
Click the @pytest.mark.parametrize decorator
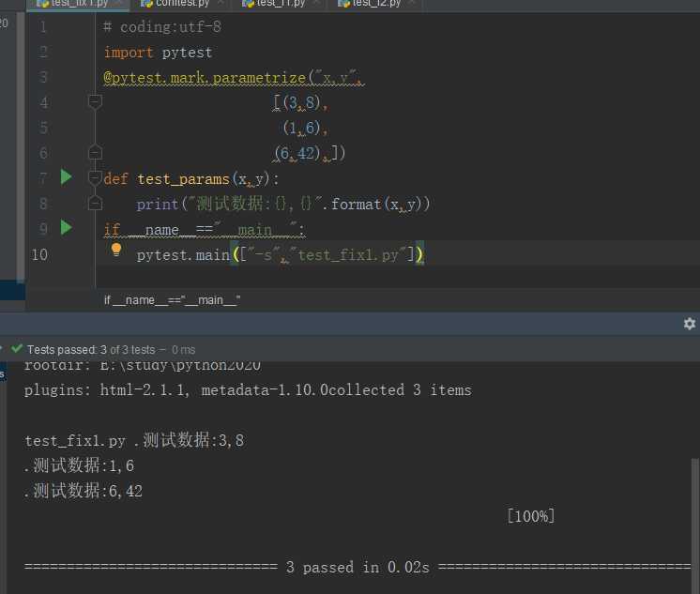pos(205,78)
